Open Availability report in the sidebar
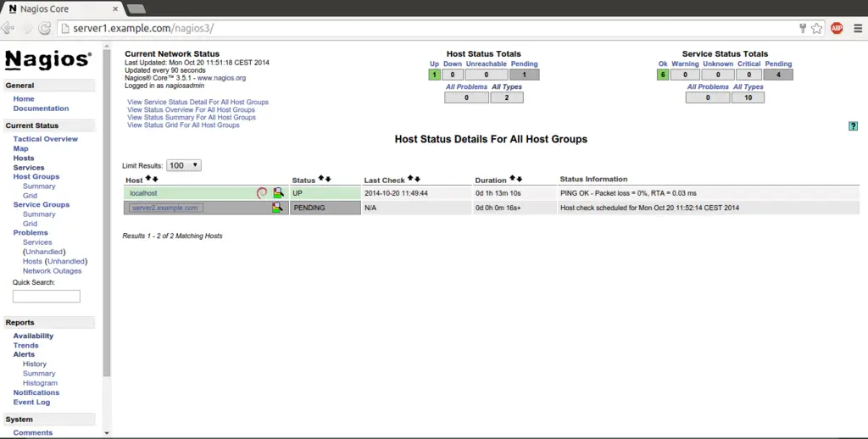Image resolution: width=868 pixels, height=439 pixels. coord(33,336)
